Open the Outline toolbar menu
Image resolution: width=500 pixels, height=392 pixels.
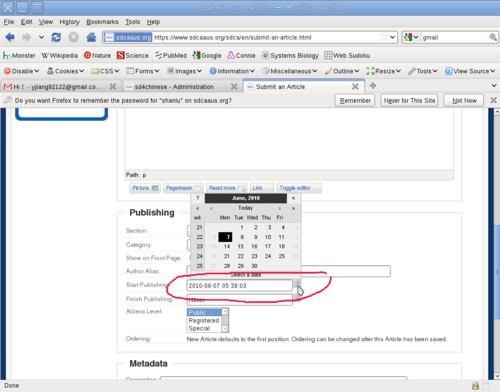342,71
